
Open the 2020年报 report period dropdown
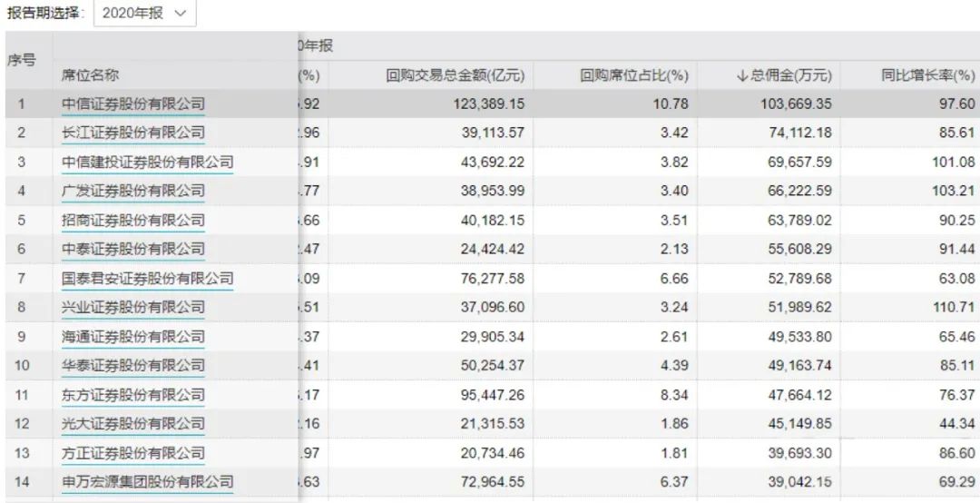pyautogui.click(x=144, y=14)
